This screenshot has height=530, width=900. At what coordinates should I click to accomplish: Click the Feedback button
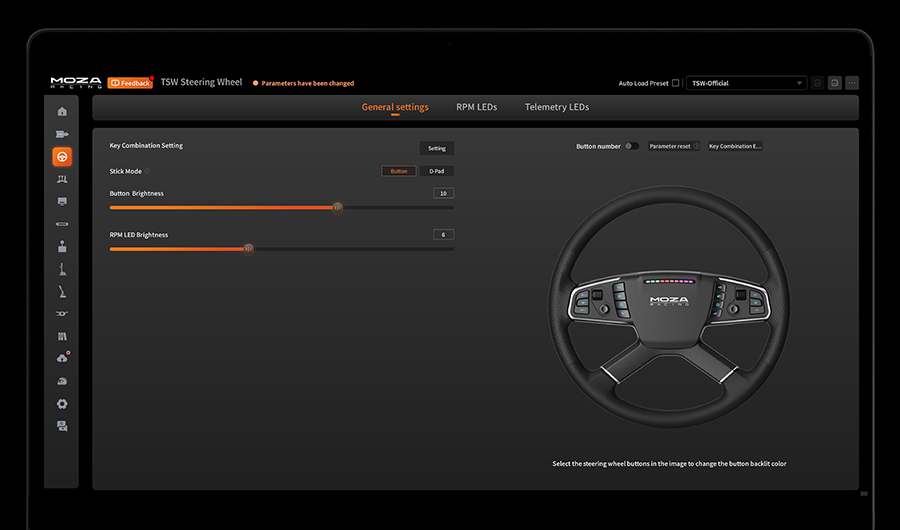coord(130,83)
